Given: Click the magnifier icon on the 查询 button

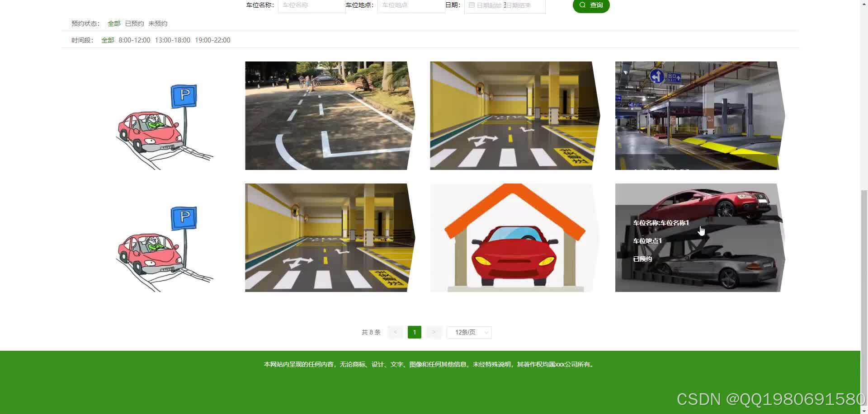Looking at the screenshot, I should (582, 5).
